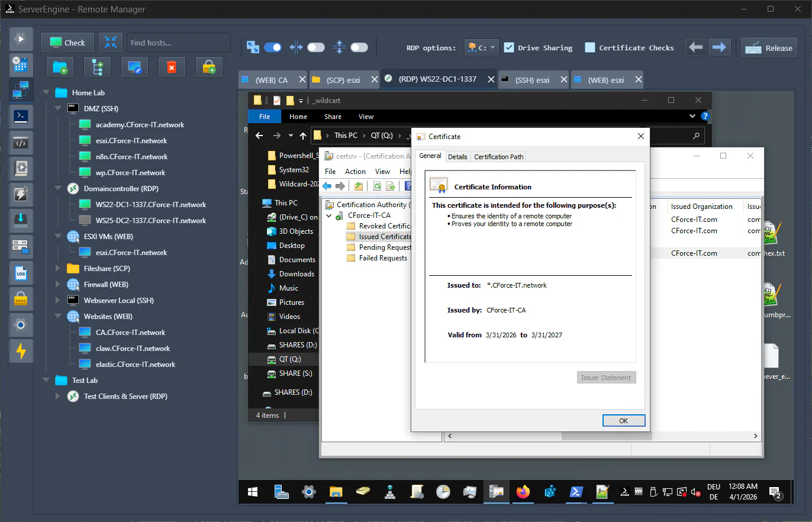Click the new folder icon in the toolbar
The height and width of the screenshot is (522, 812).
[x=59, y=67]
